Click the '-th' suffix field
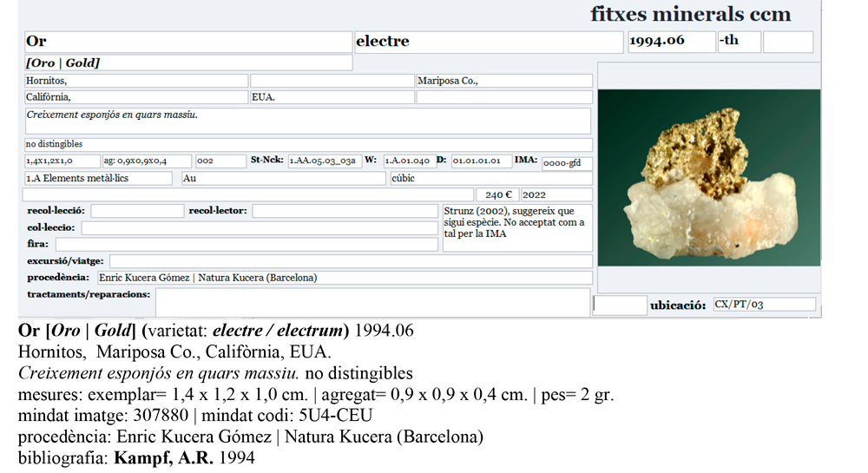The width and height of the screenshot is (868, 473). [x=739, y=42]
